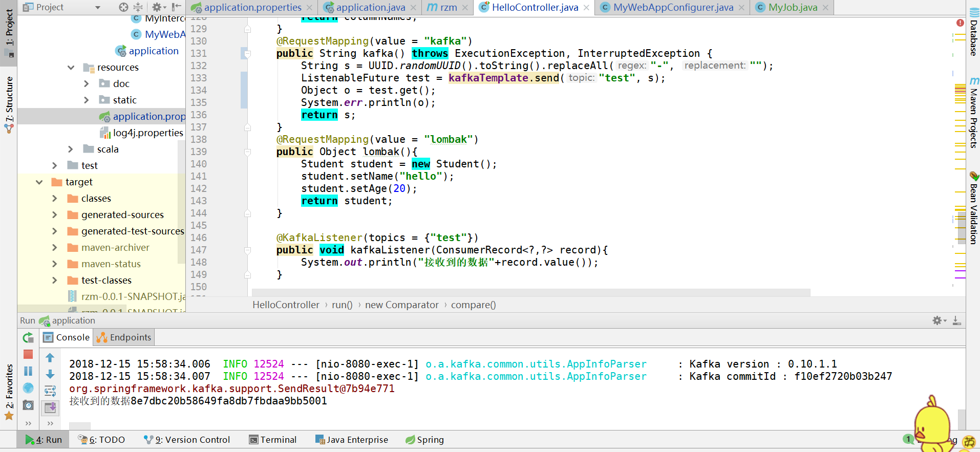
Task: Collapse the target folder
Action: (39, 182)
